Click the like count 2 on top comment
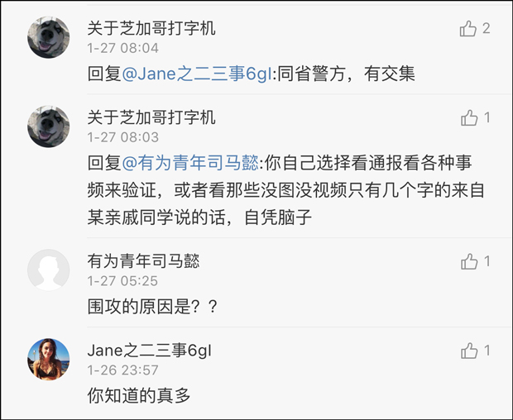This screenshot has height=420, width=513. (487, 29)
